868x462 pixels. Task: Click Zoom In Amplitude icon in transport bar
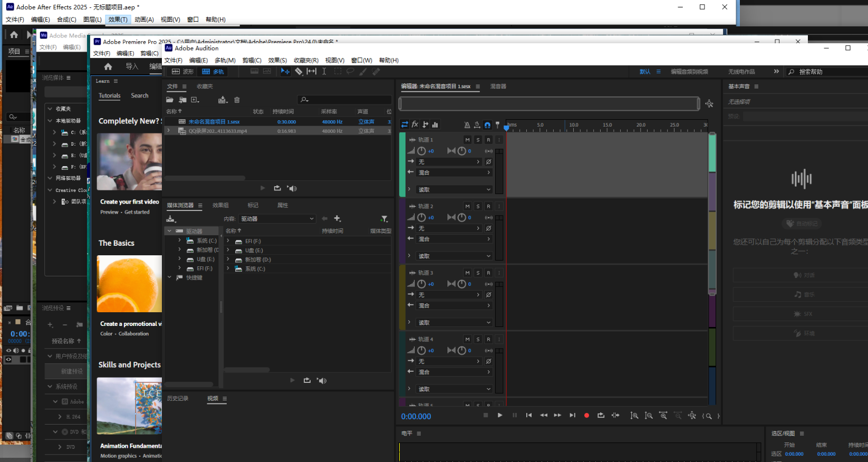click(634, 416)
